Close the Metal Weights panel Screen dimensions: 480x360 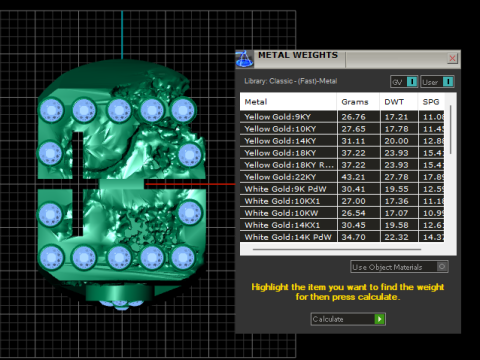point(452,58)
